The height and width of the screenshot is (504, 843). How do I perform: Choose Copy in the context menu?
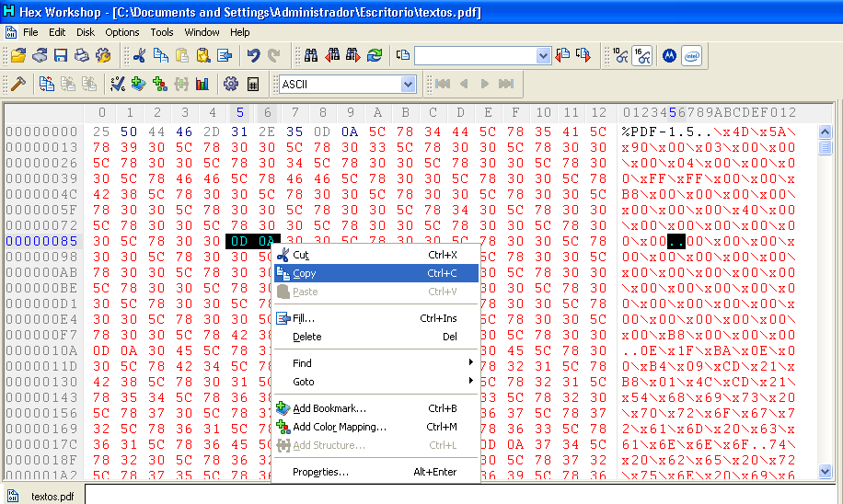coord(375,273)
